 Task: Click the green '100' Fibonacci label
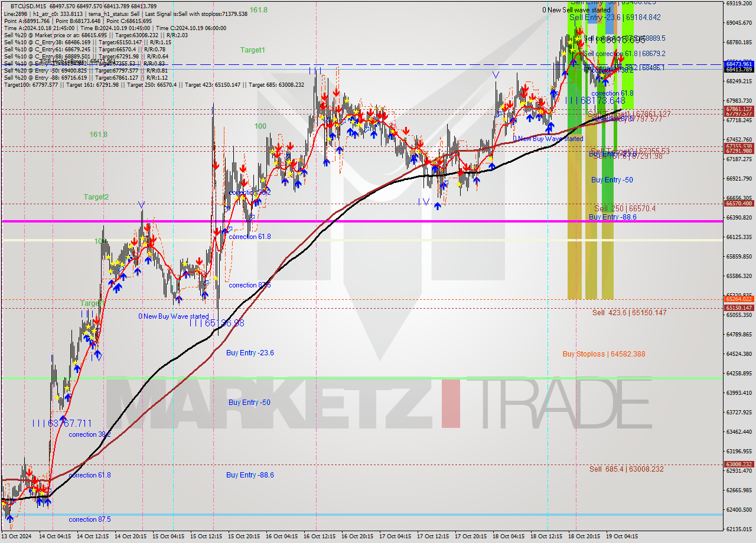pos(260,126)
